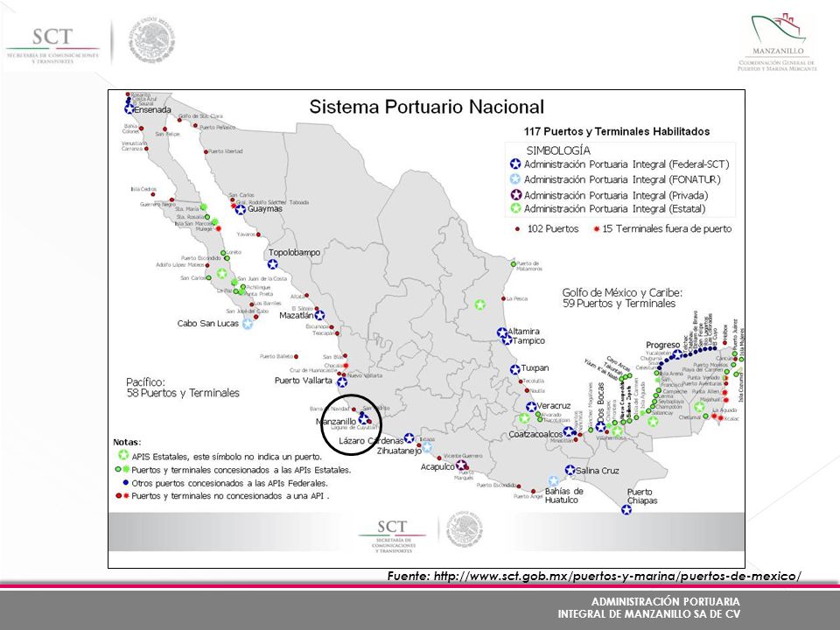Image resolution: width=840 pixels, height=630 pixels.
Task: Select 'Administración Portuaria Integral (Privada)' legend text
Action: click(x=616, y=195)
